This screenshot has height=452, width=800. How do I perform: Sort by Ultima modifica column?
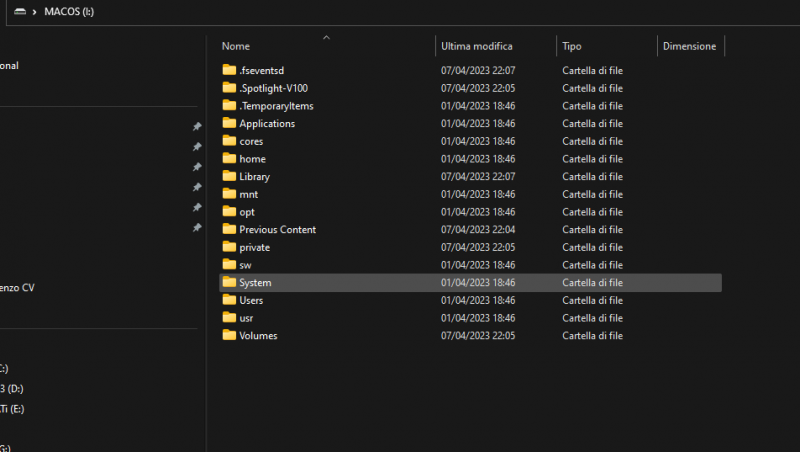point(477,46)
